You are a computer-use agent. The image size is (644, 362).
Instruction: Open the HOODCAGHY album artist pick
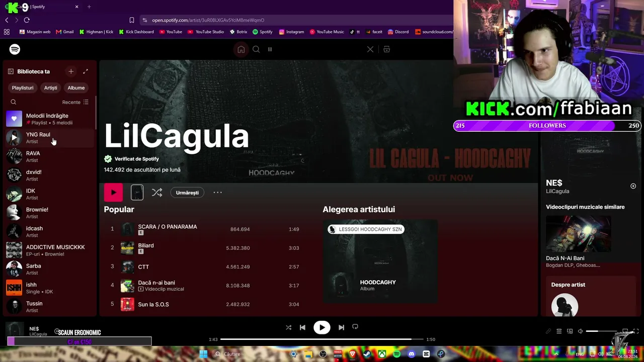pyautogui.click(x=380, y=261)
